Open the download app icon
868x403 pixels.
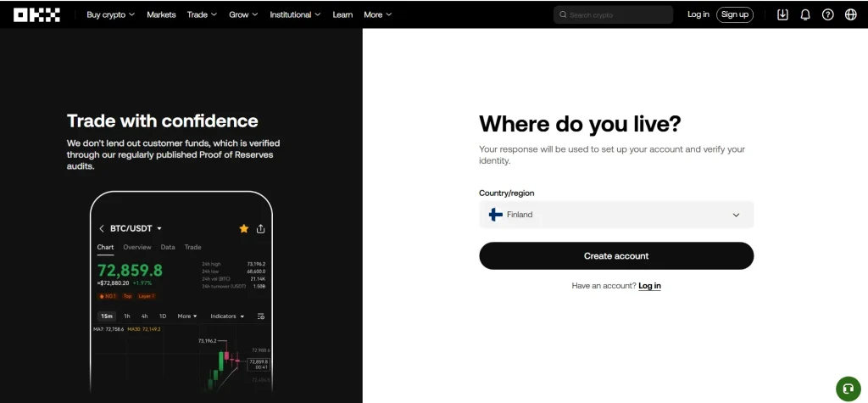tap(782, 14)
